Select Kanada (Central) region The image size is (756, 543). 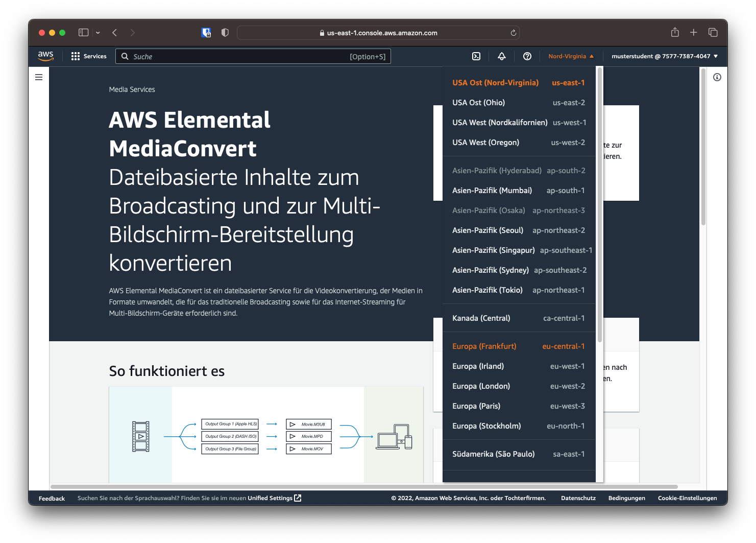click(519, 318)
